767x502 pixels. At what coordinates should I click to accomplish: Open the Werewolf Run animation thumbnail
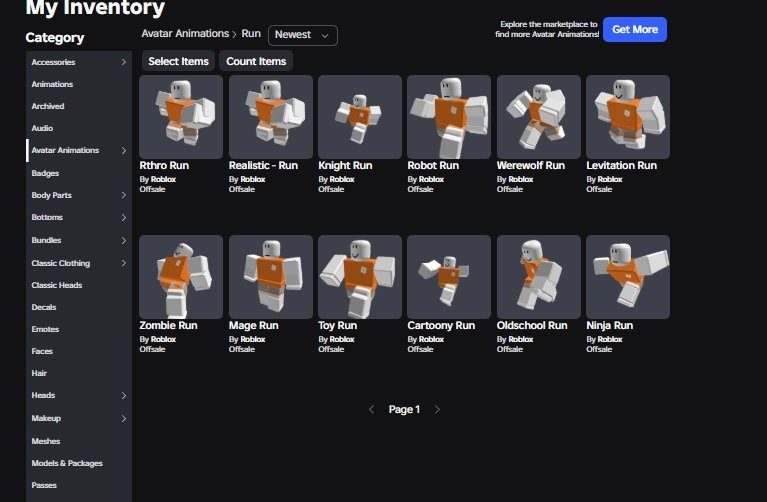[x=539, y=116]
